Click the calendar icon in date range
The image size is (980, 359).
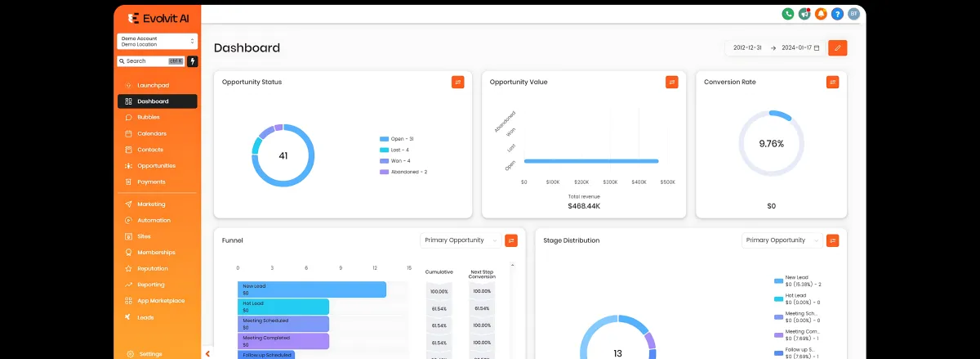(817, 48)
